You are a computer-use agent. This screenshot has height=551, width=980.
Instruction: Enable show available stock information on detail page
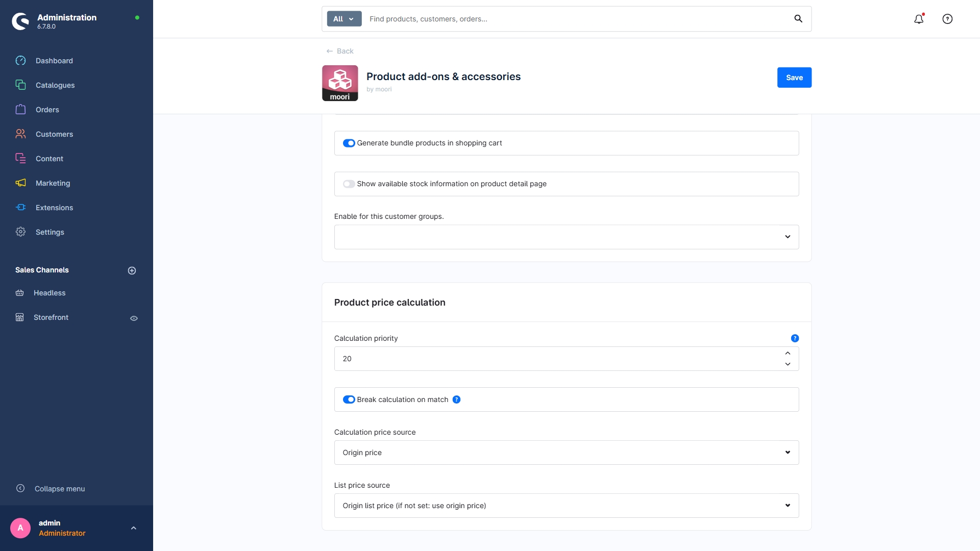(349, 184)
